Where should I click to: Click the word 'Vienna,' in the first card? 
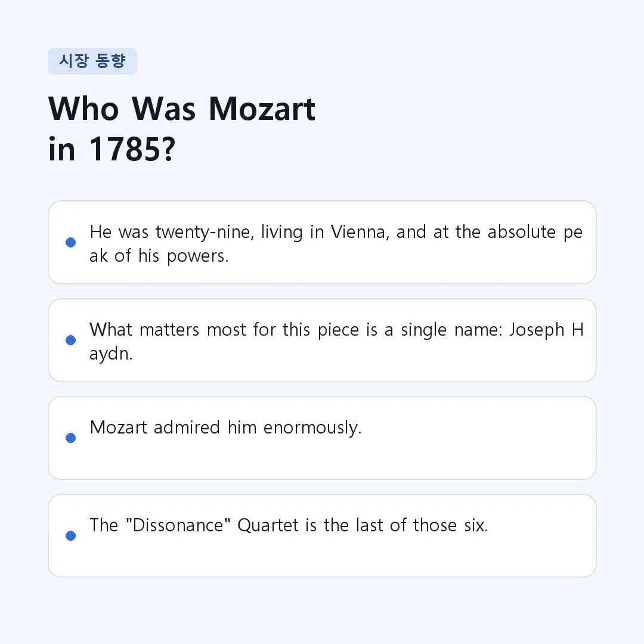(x=360, y=232)
